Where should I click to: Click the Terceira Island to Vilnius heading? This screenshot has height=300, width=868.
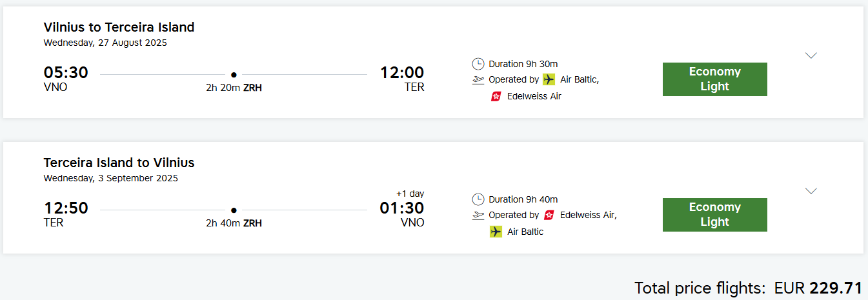click(x=119, y=163)
